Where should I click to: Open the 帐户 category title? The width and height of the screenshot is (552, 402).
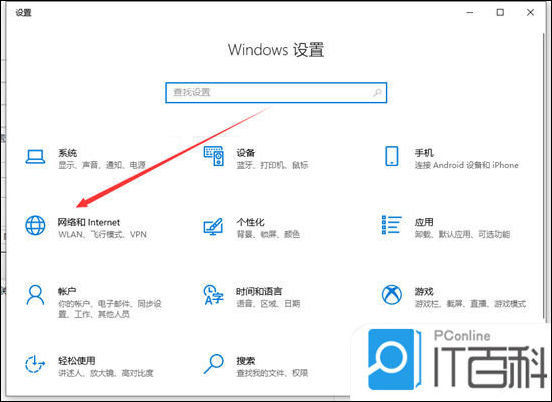67,291
